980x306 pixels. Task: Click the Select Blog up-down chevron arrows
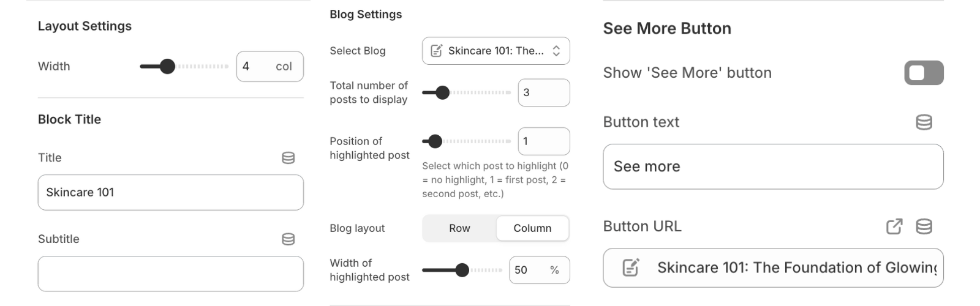[x=556, y=51]
